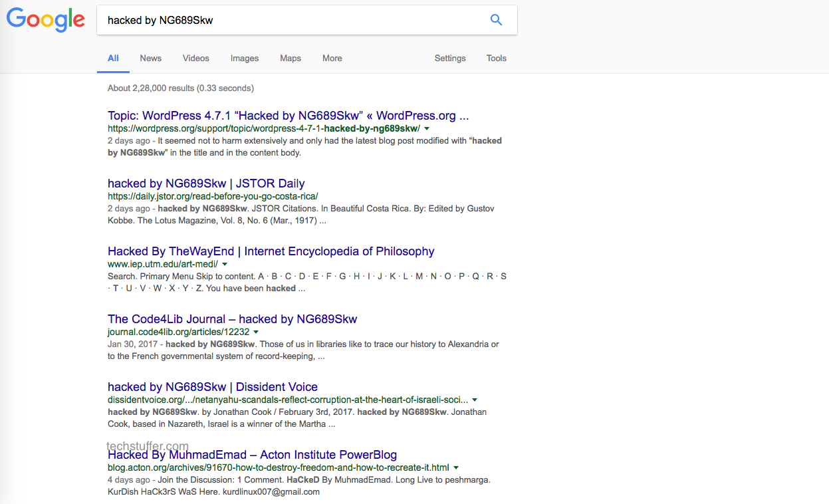The height and width of the screenshot is (504, 829).
Task: Switch to the News tab
Action: 151,59
